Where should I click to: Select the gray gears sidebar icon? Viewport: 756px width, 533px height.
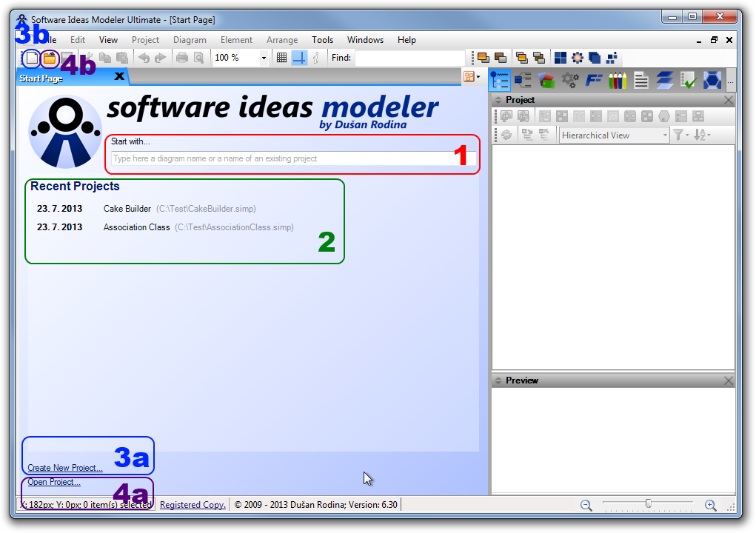coord(570,80)
